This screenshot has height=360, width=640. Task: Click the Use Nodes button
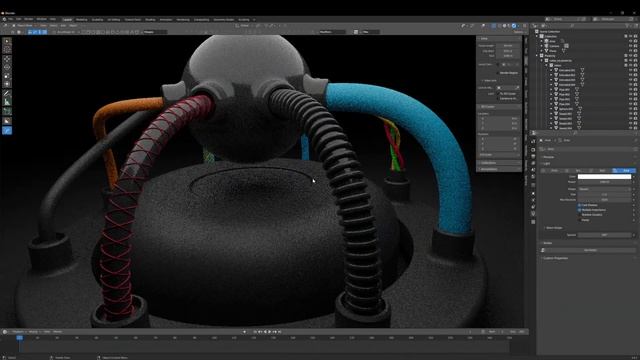point(590,250)
